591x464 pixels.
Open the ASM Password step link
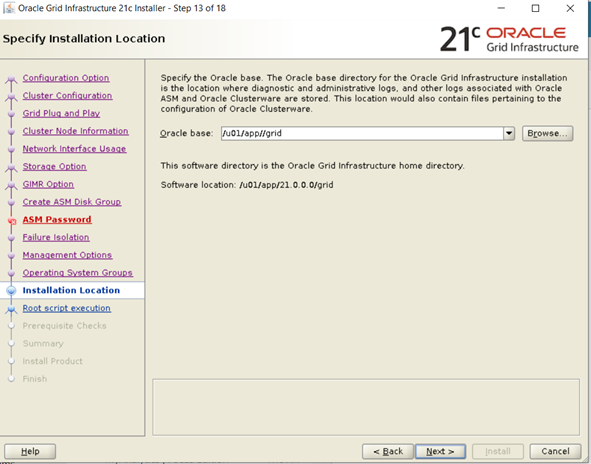click(57, 220)
